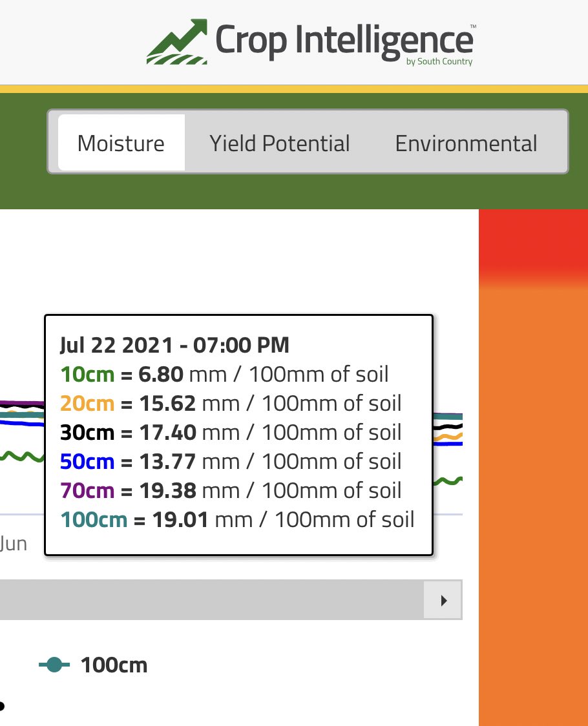Open the Crop Intelligence logo
588x726 pixels.
(x=311, y=42)
